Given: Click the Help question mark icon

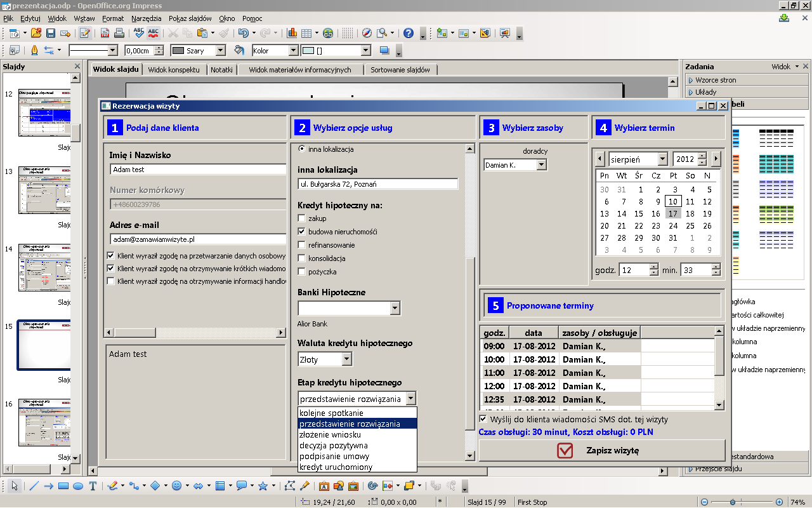Looking at the screenshot, I should point(409,33).
